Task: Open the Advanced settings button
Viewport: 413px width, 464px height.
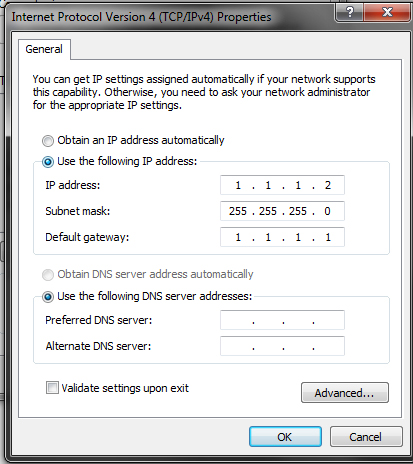Action: [x=345, y=393]
